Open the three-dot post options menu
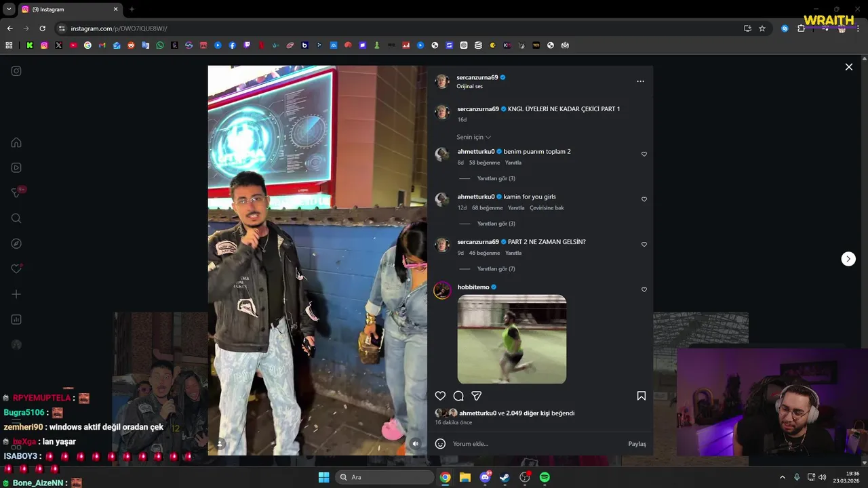This screenshot has height=488, width=868. pos(640,81)
